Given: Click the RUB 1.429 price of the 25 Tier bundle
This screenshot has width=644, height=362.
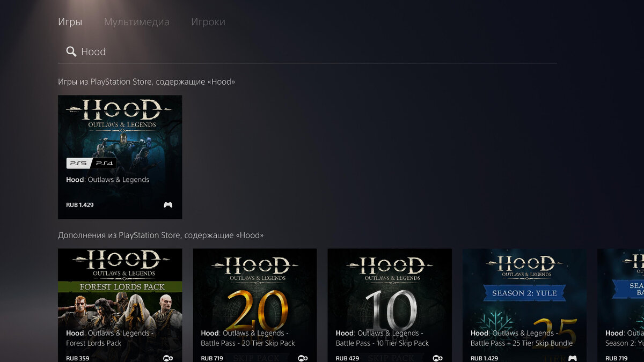Looking at the screenshot, I should pyautogui.click(x=484, y=358).
